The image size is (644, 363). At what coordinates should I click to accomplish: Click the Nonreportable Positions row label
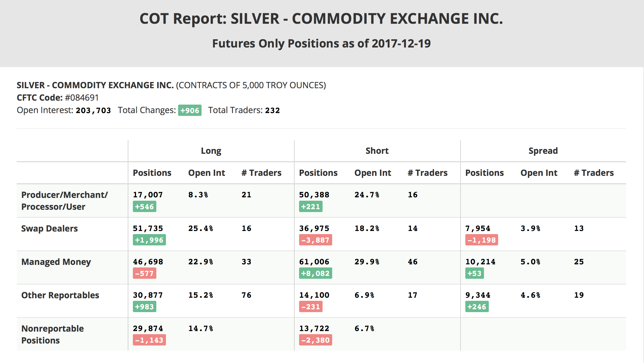click(x=53, y=334)
